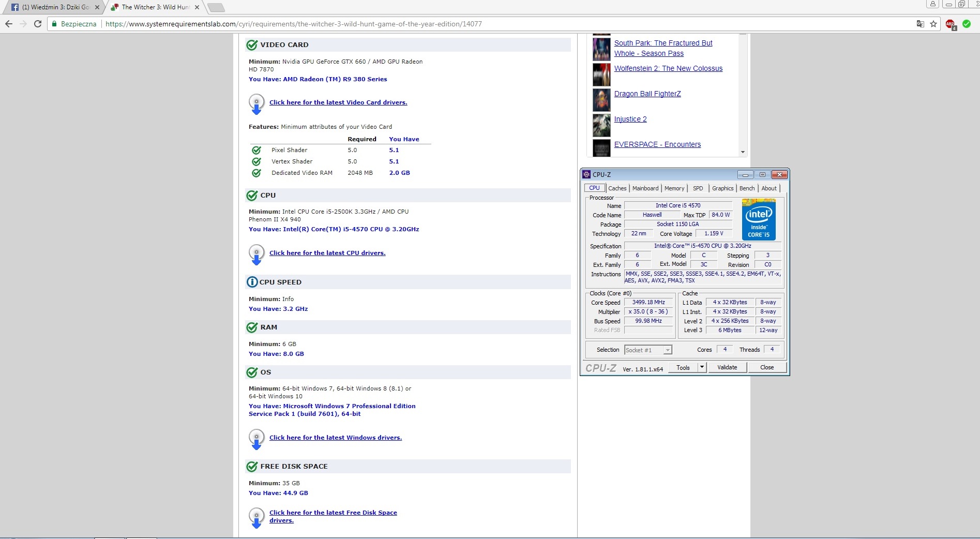980x539 pixels.
Task: Click the Close button in CPU-Z
Action: tap(767, 367)
